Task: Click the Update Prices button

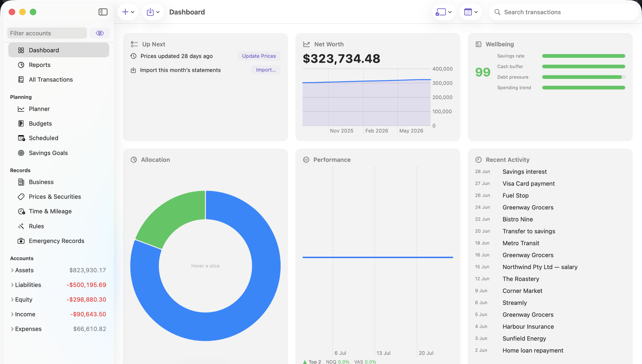Action: pyautogui.click(x=259, y=56)
